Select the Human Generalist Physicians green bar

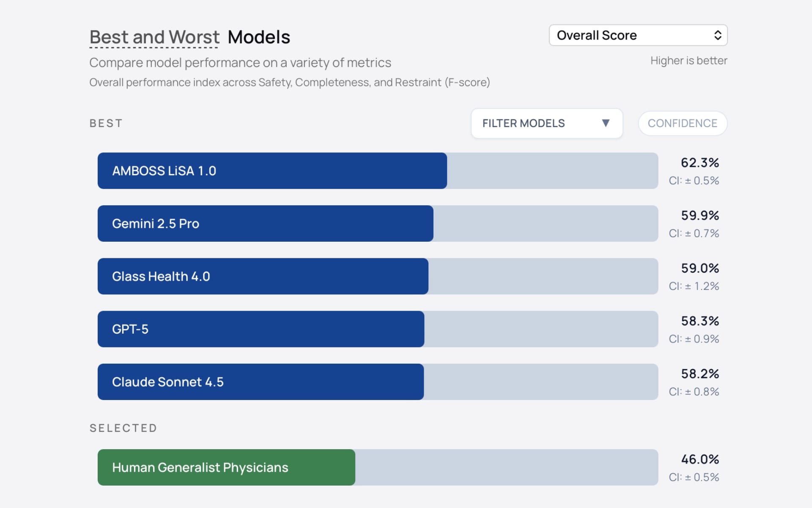[x=226, y=467]
